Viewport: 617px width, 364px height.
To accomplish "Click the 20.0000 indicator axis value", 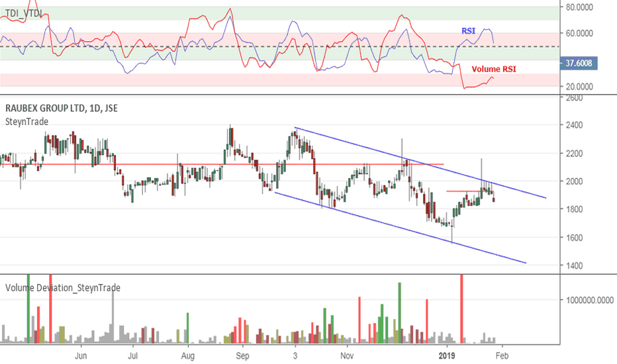I will tap(579, 87).
